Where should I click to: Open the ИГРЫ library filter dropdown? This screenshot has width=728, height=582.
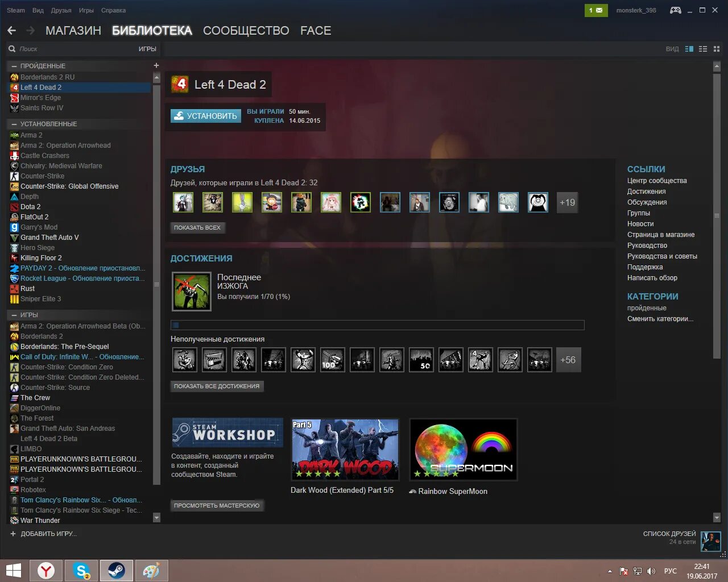coord(147,49)
